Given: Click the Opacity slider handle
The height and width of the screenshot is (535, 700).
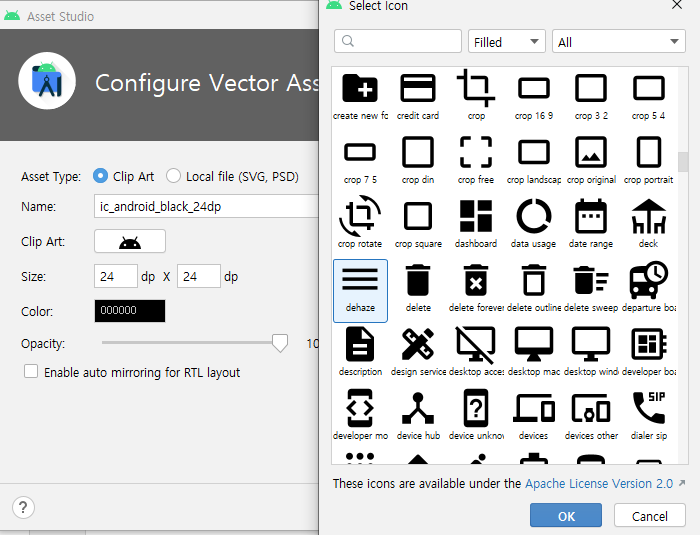Looking at the screenshot, I should (x=280, y=343).
